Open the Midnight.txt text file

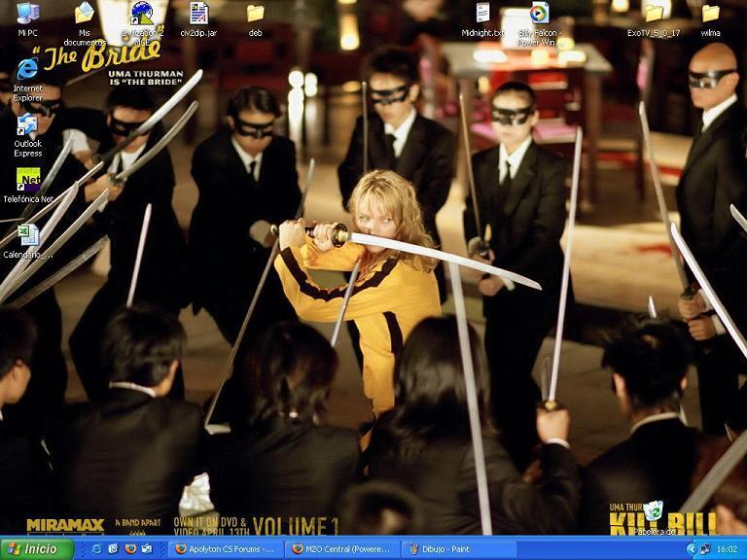point(482,14)
